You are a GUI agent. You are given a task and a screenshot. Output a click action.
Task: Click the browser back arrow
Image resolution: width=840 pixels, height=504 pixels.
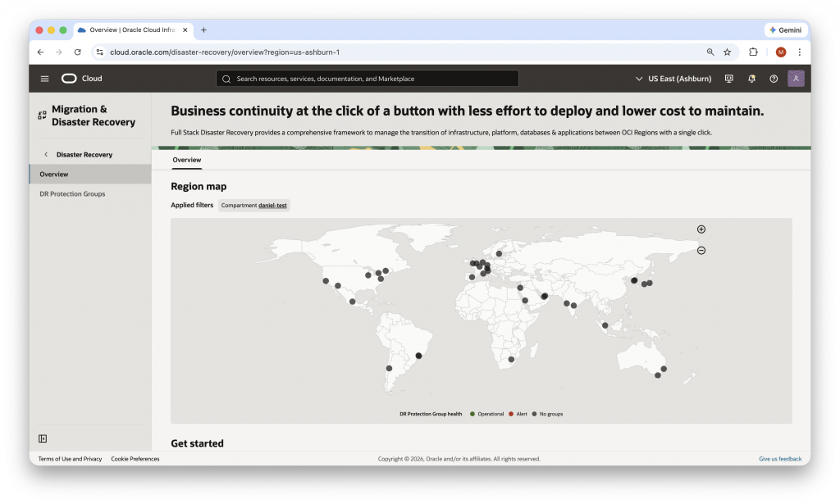(x=41, y=52)
